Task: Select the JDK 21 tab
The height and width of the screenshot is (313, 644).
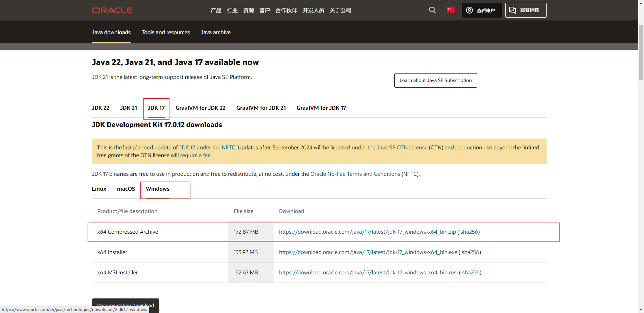Action: [x=129, y=108]
